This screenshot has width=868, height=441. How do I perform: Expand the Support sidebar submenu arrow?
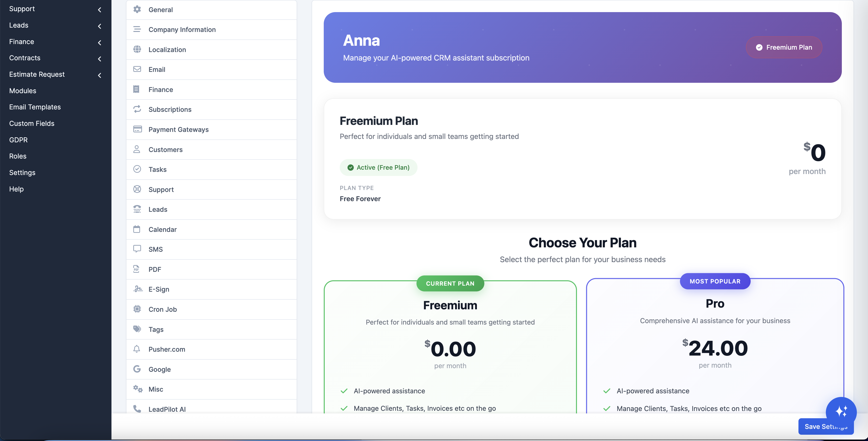tap(99, 9)
